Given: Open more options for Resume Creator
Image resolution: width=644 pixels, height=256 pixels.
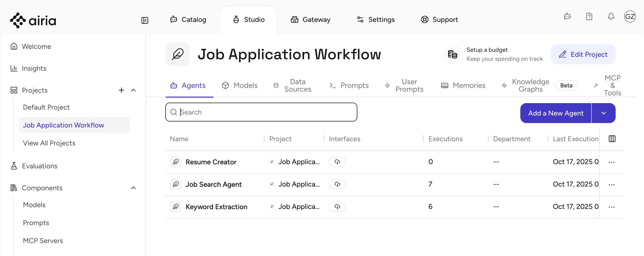Looking at the screenshot, I should [611, 162].
